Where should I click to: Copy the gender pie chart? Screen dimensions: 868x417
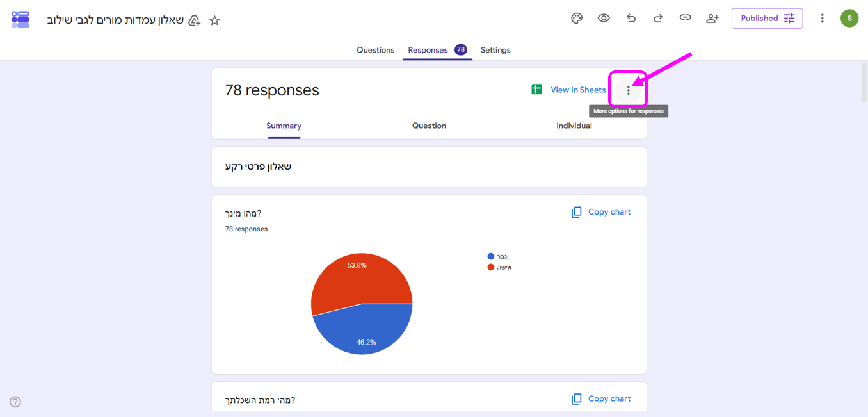[x=600, y=212]
